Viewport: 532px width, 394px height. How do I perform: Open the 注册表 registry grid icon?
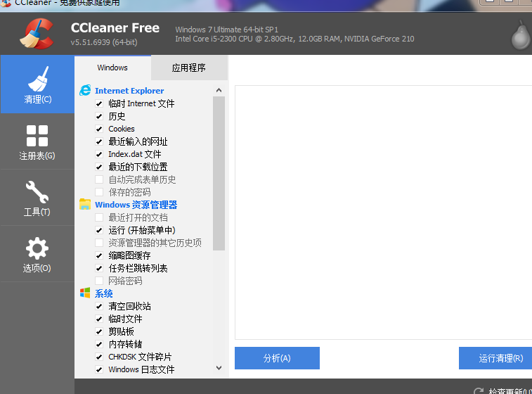tap(37, 141)
